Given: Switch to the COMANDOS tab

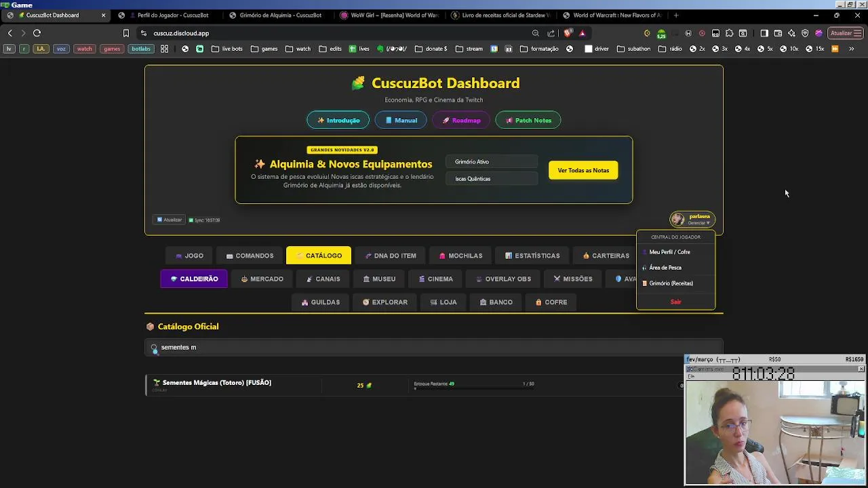Looking at the screenshot, I should [x=250, y=256].
